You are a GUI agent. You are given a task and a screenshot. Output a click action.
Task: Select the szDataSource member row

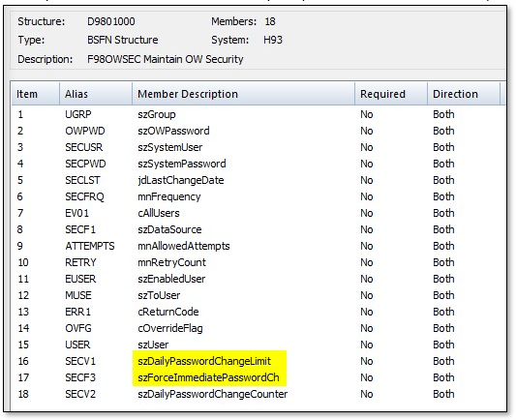pos(258,229)
